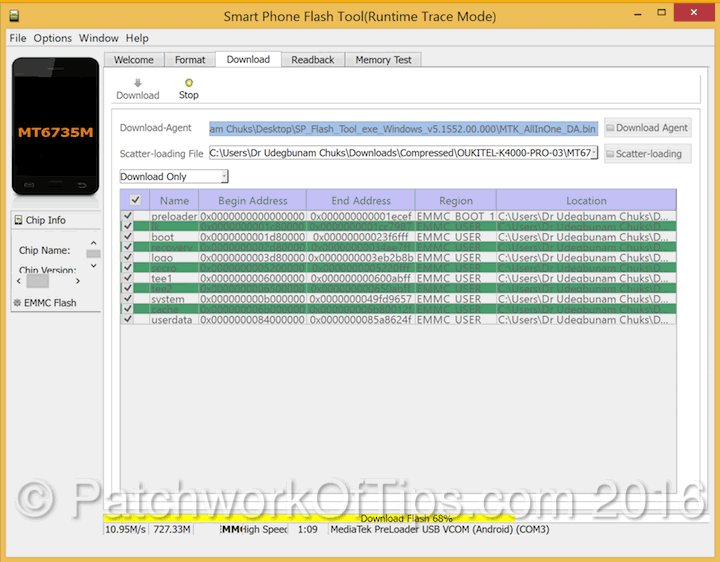Open the File menu
The height and width of the screenshot is (562, 720).
pyautogui.click(x=18, y=38)
